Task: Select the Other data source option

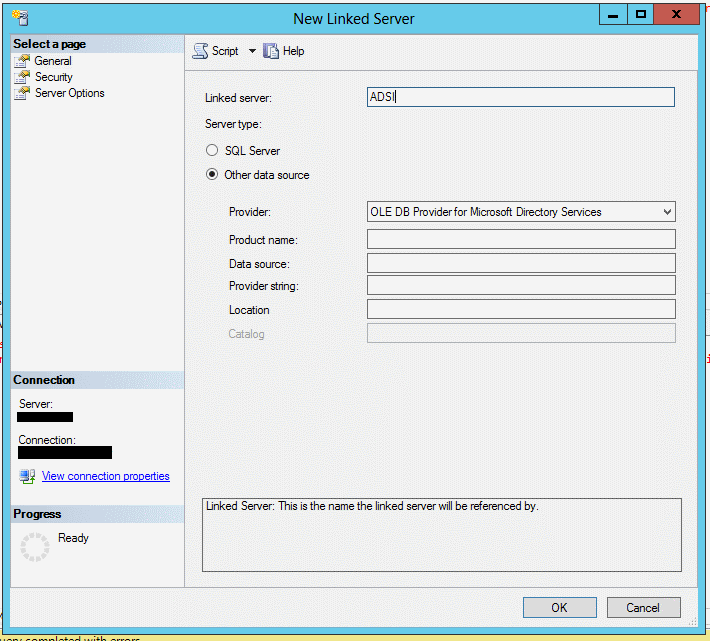Action: click(211, 175)
